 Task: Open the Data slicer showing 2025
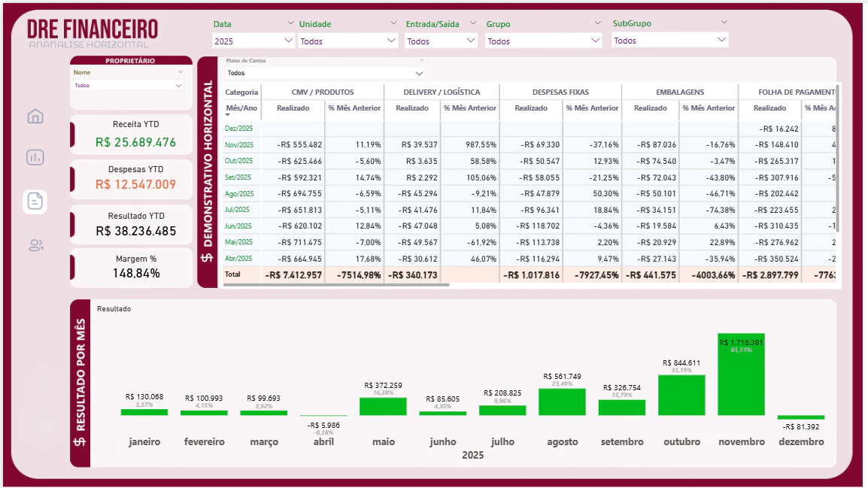[x=253, y=41]
